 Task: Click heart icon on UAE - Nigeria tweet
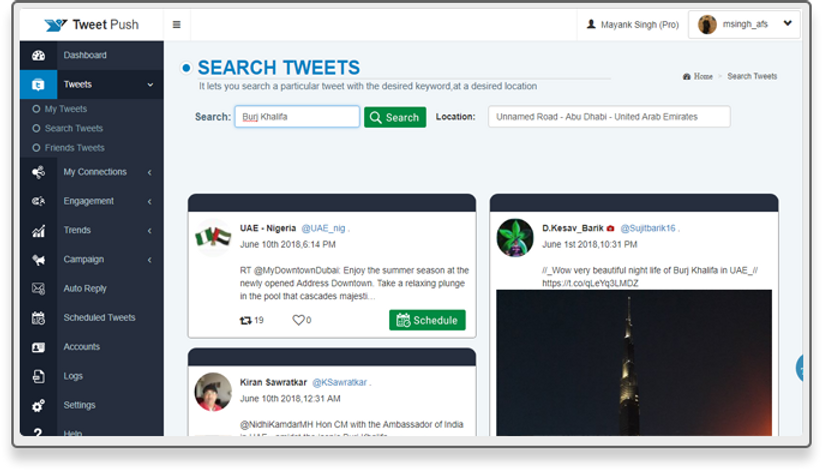click(x=298, y=320)
